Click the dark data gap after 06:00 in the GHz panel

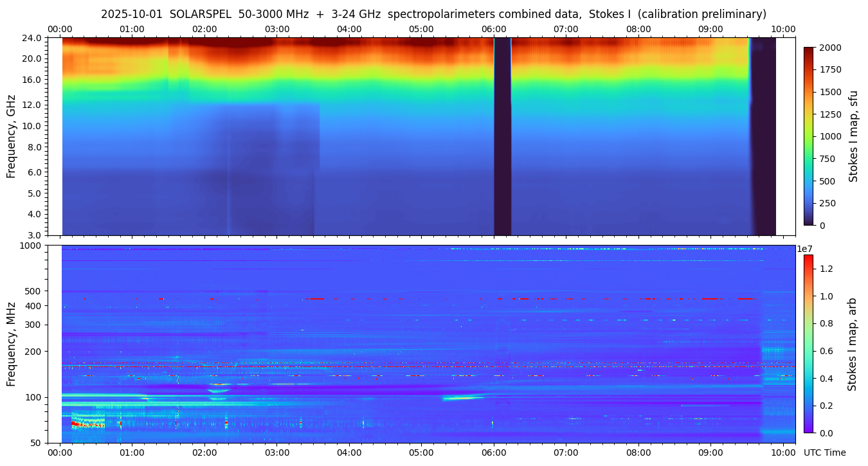(x=502, y=136)
